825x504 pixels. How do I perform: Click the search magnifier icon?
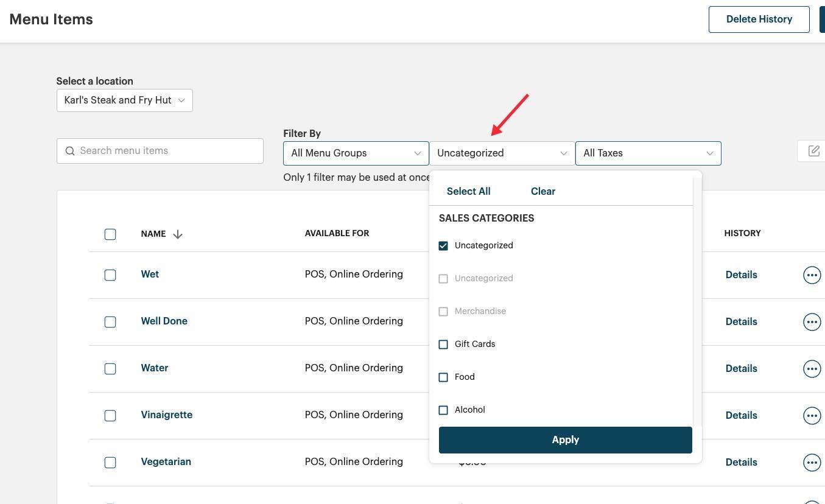(x=70, y=151)
